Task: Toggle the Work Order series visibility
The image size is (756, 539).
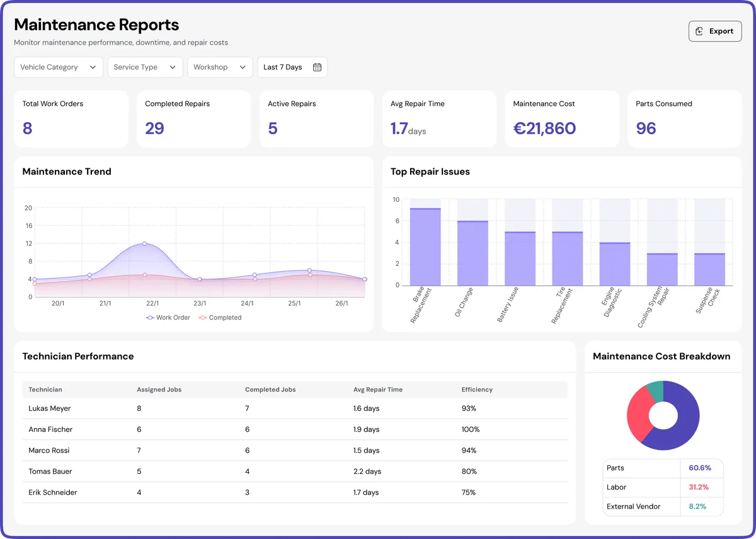Action: 168,318
